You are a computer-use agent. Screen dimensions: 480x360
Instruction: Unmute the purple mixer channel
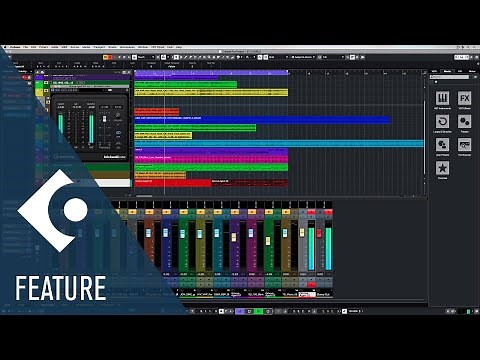(x=235, y=212)
